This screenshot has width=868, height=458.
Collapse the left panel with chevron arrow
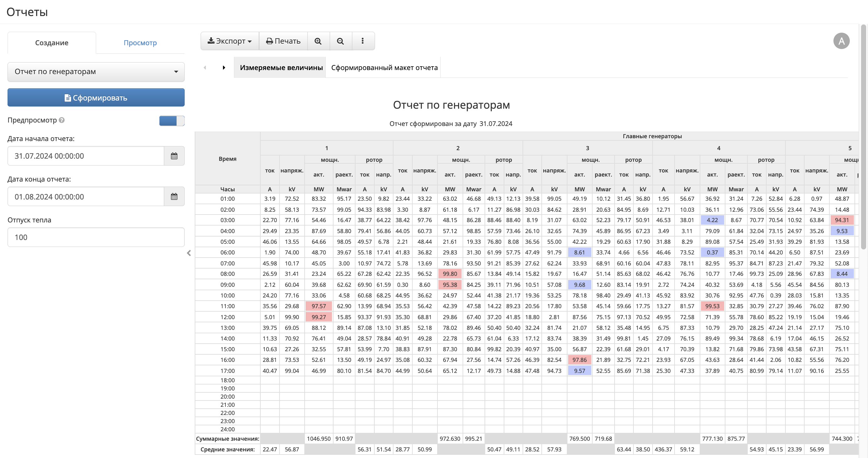189,253
